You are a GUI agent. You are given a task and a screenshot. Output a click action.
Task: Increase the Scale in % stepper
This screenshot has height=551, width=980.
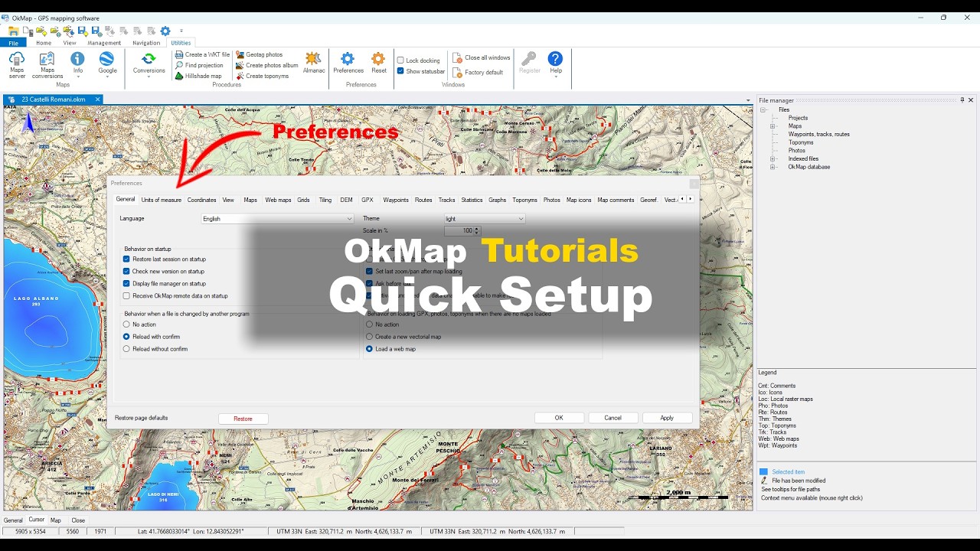477,228
